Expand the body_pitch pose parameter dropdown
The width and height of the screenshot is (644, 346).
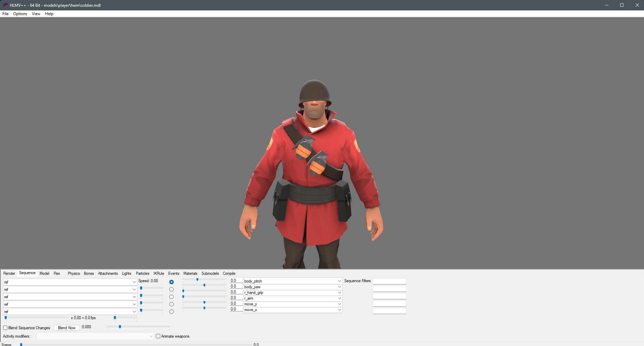pyautogui.click(x=339, y=281)
